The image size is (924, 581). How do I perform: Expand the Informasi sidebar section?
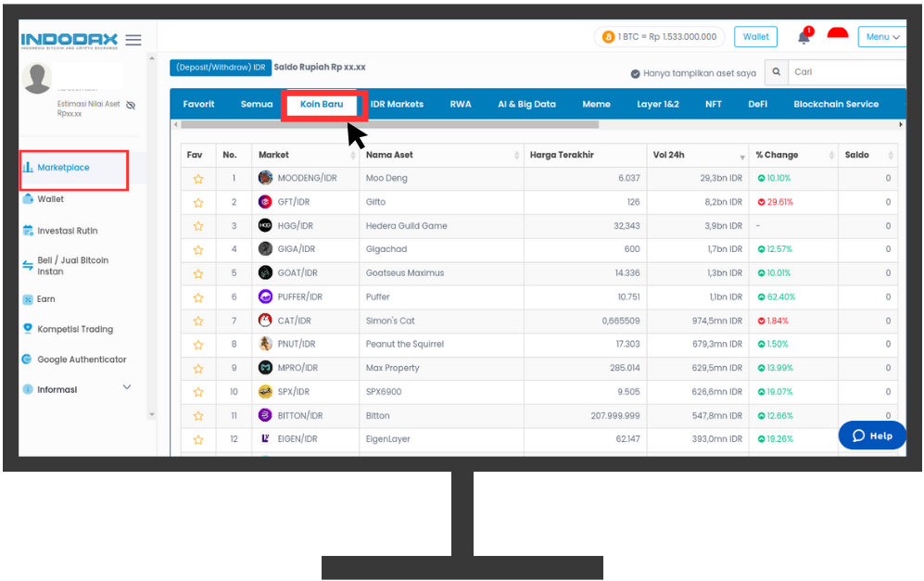tap(127, 387)
